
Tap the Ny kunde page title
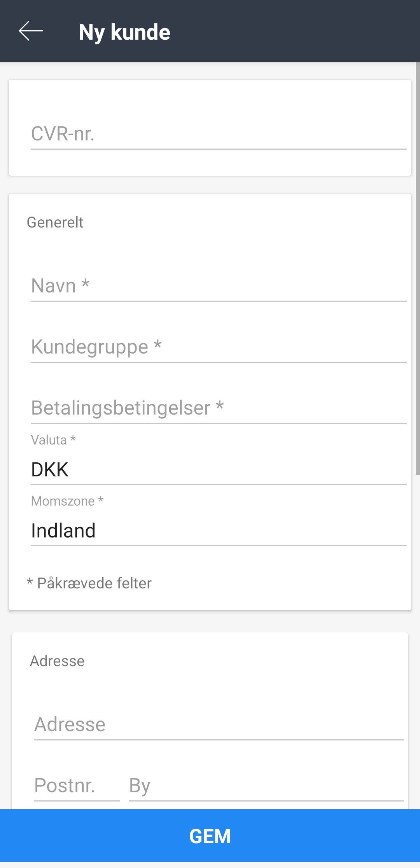[x=124, y=32]
